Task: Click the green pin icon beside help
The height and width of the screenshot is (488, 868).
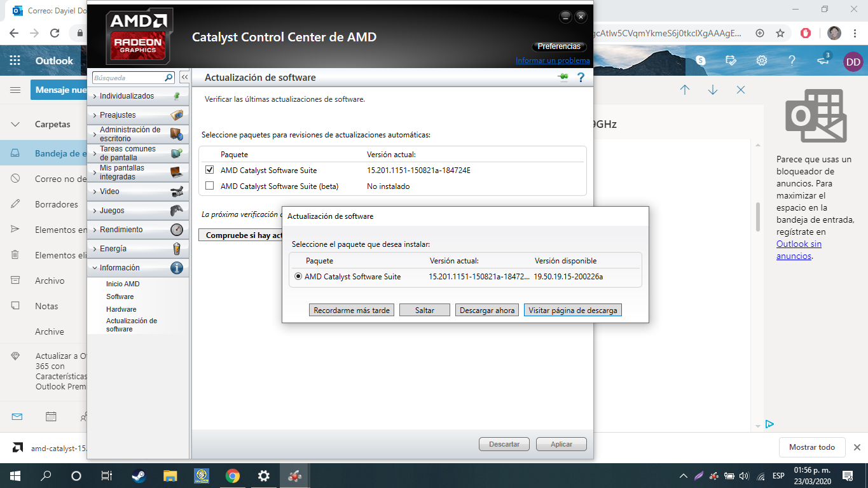Action: pos(563,78)
